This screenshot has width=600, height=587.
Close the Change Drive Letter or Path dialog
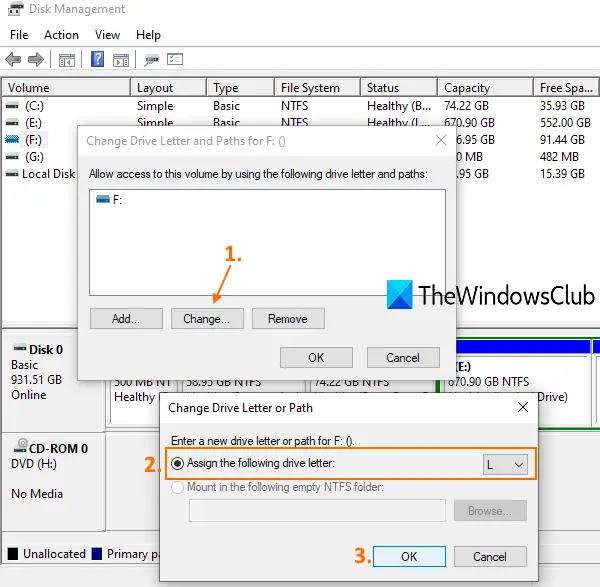523,407
